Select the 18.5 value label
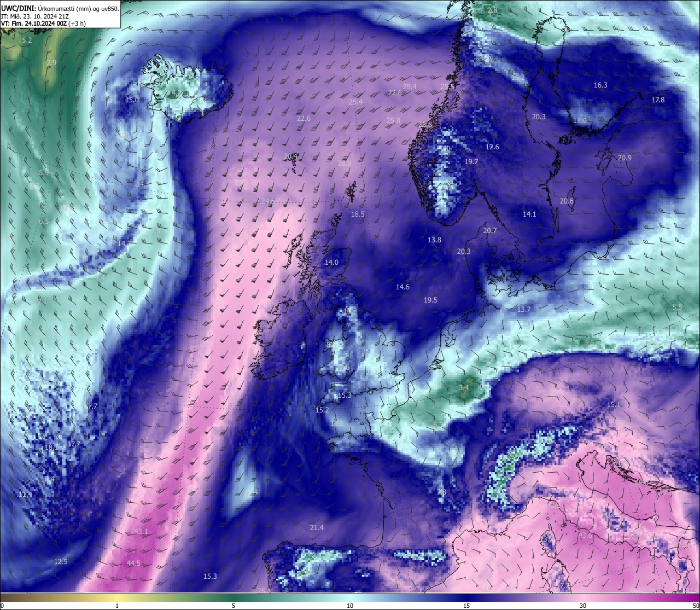Image resolution: width=700 pixels, height=610 pixels. 358,214
